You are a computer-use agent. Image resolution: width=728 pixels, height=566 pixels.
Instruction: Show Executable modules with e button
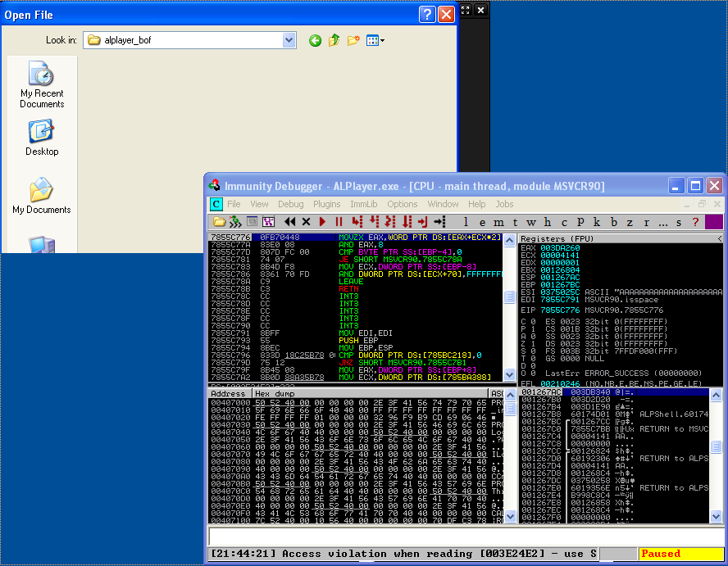(482, 222)
